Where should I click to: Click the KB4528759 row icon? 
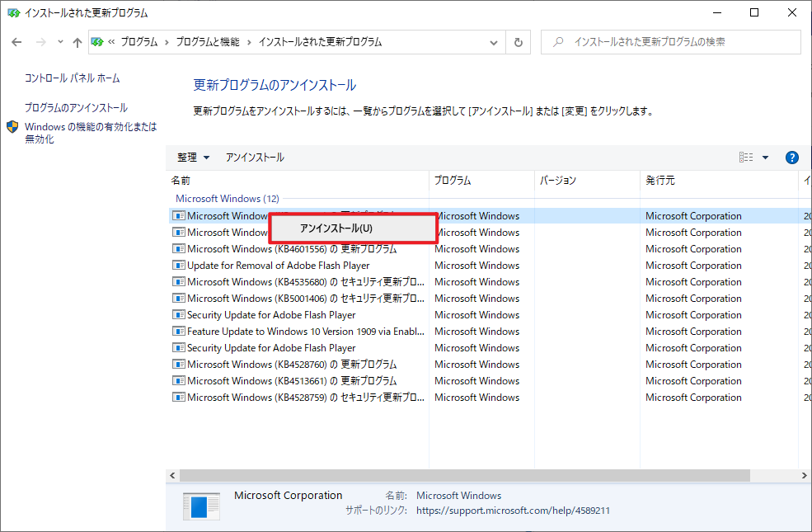pos(179,398)
